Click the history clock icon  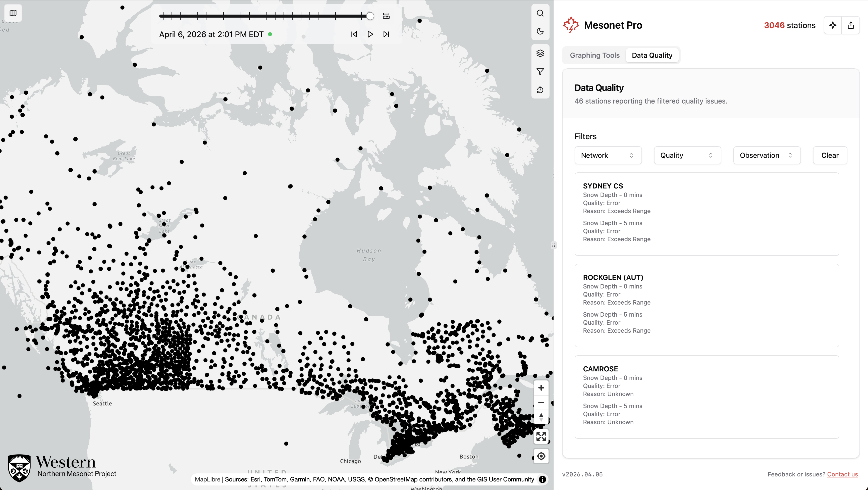(x=540, y=90)
